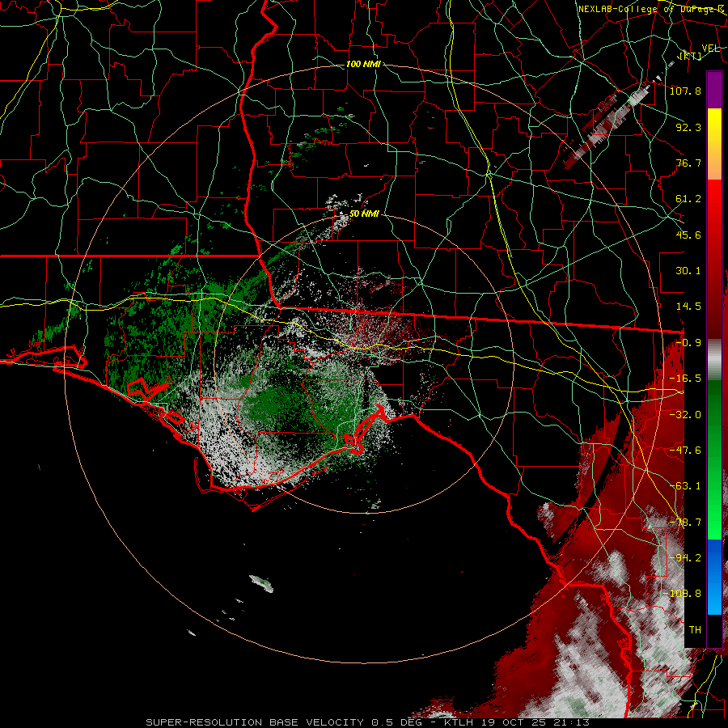Select the 61.2 velocity scale value

688,199
